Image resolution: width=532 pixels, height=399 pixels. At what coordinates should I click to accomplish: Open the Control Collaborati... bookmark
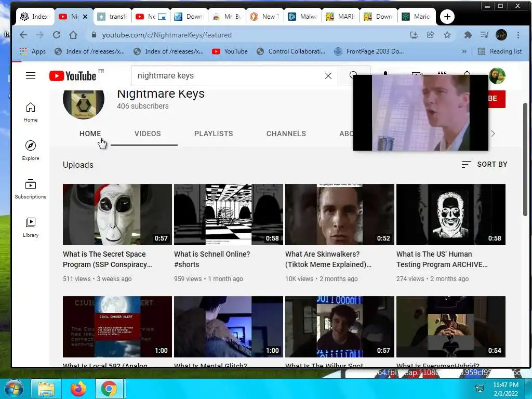pos(291,51)
